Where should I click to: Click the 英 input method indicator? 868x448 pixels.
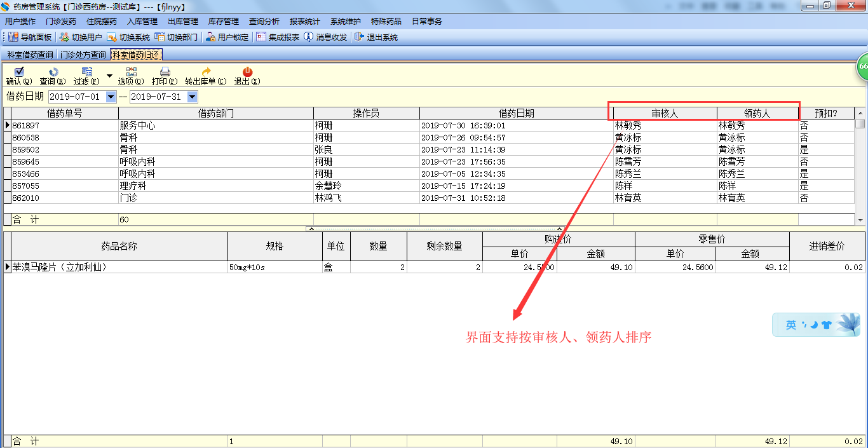791,325
